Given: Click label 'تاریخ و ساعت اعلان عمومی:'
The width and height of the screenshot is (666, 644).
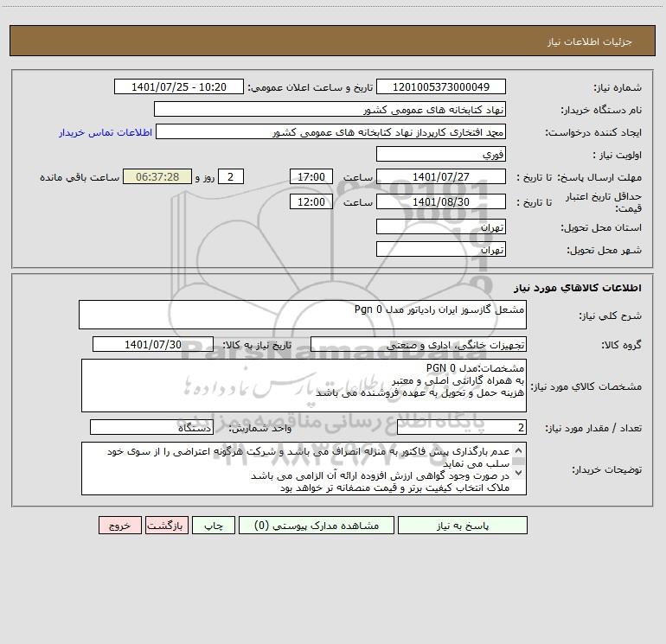Looking at the screenshot, I should [310, 87].
